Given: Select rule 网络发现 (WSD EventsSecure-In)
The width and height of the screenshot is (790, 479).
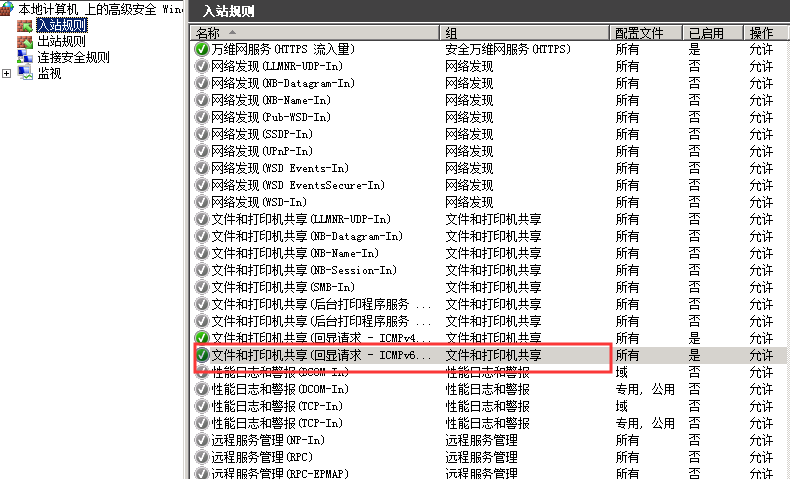Looking at the screenshot, I should click(x=490, y=185).
